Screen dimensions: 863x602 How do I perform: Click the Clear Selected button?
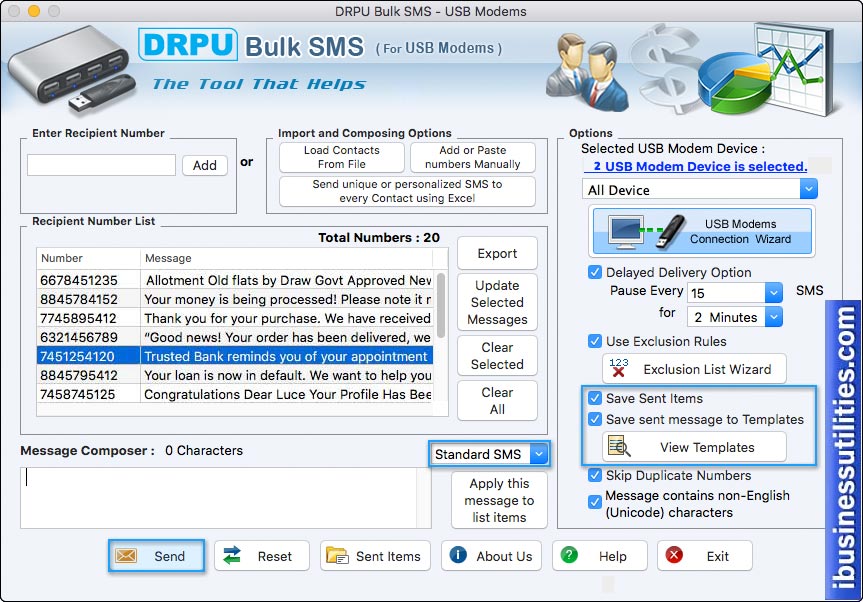[x=497, y=356]
